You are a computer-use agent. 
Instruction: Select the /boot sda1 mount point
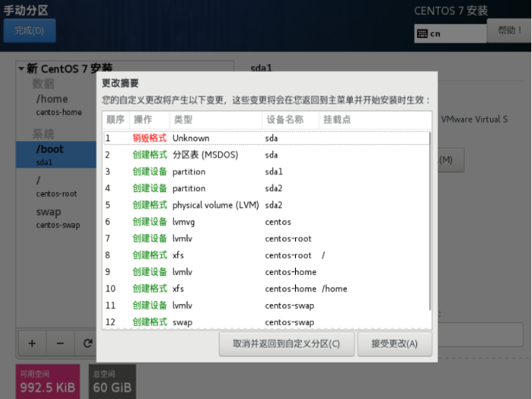pos(56,155)
